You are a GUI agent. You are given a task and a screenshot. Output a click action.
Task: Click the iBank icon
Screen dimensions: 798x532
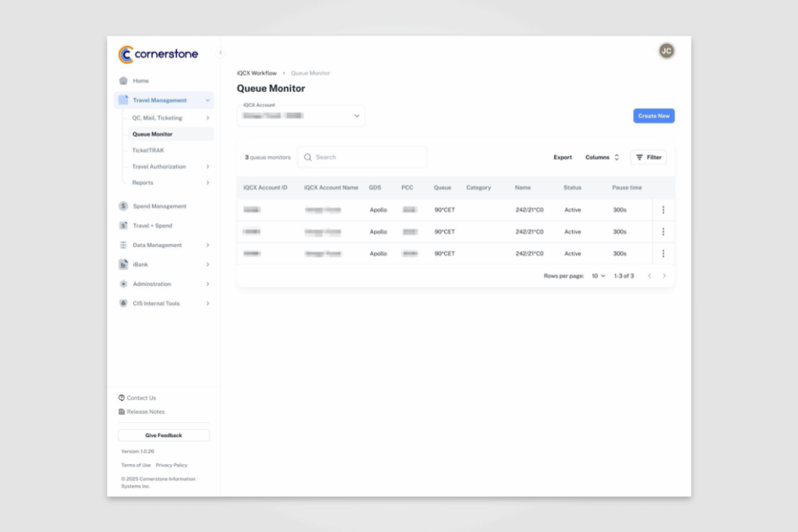123,265
